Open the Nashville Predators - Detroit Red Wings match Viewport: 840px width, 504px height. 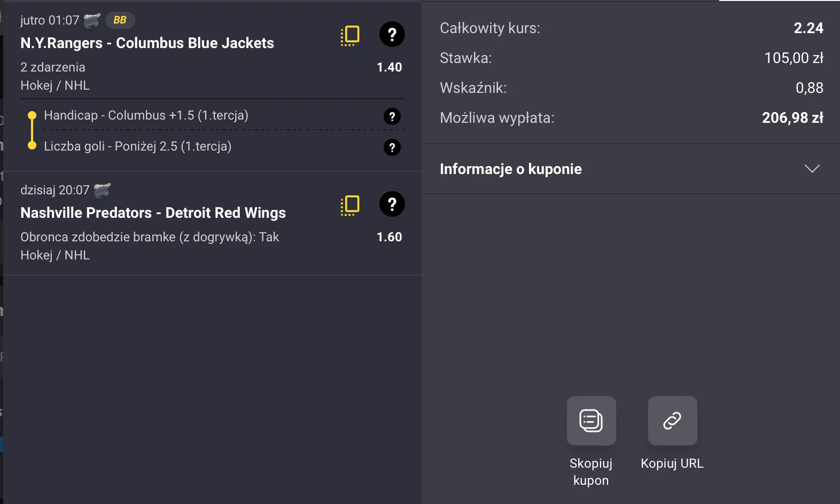tap(153, 212)
